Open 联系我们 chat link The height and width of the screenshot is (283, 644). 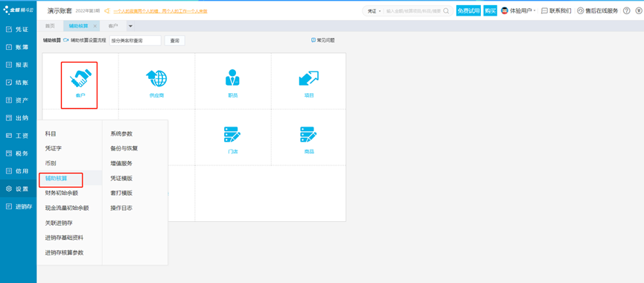[x=556, y=11]
